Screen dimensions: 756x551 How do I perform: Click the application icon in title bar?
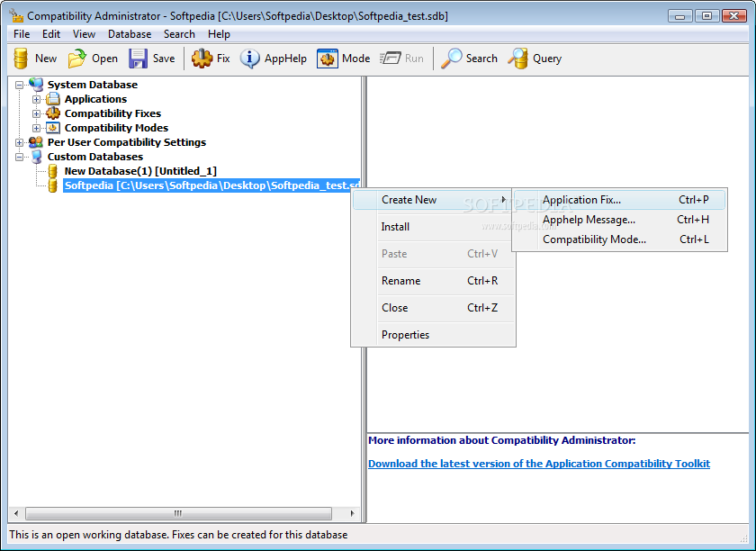point(16,16)
